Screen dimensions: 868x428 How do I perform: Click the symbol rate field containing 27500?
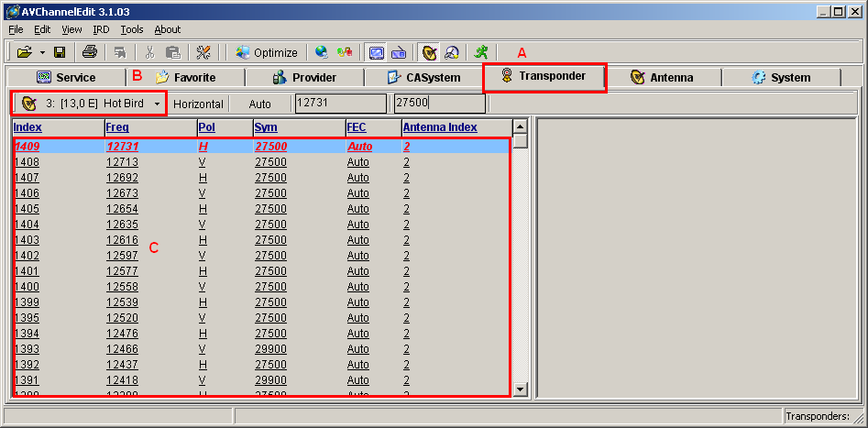point(440,104)
